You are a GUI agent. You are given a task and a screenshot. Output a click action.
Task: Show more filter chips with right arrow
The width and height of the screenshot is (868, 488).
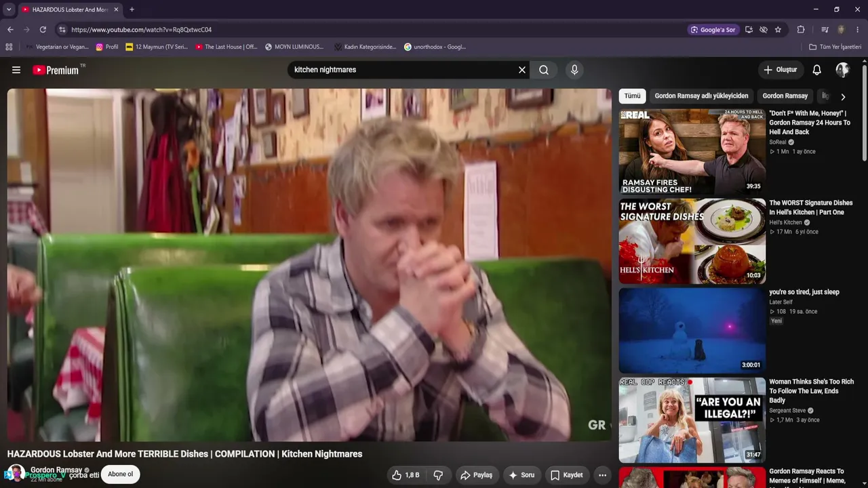coord(843,96)
